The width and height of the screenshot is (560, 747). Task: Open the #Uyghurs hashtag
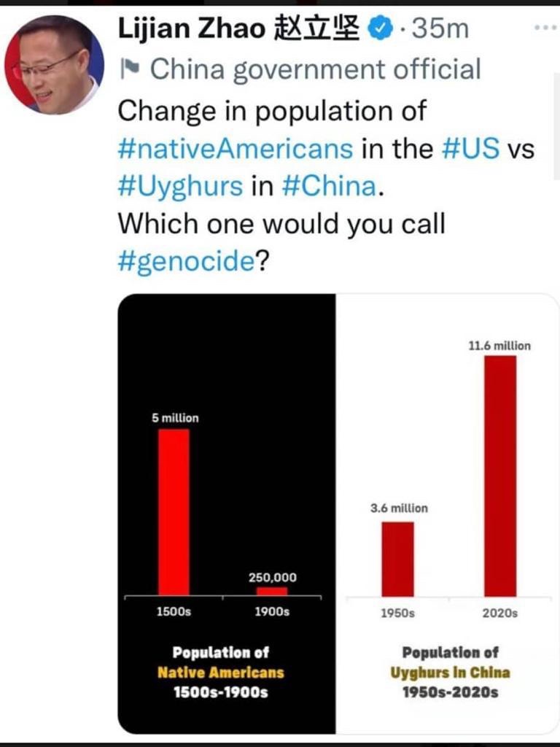pos(180,185)
